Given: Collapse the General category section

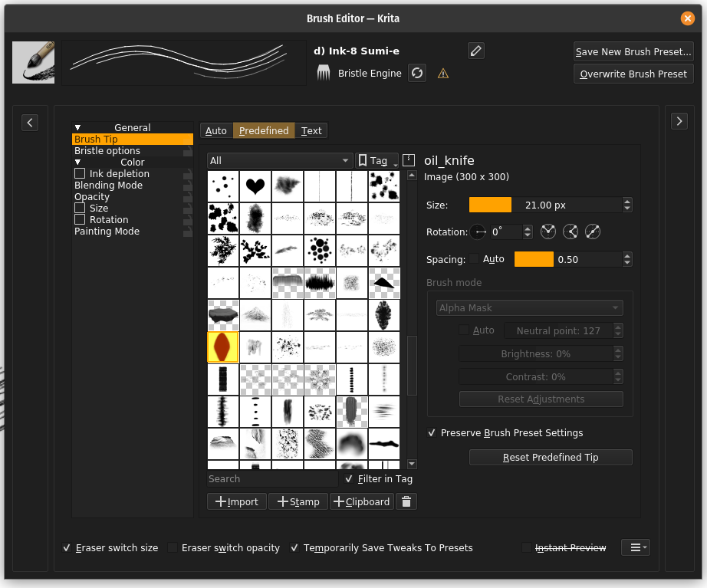Looking at the screenshot, I should 77,128.
